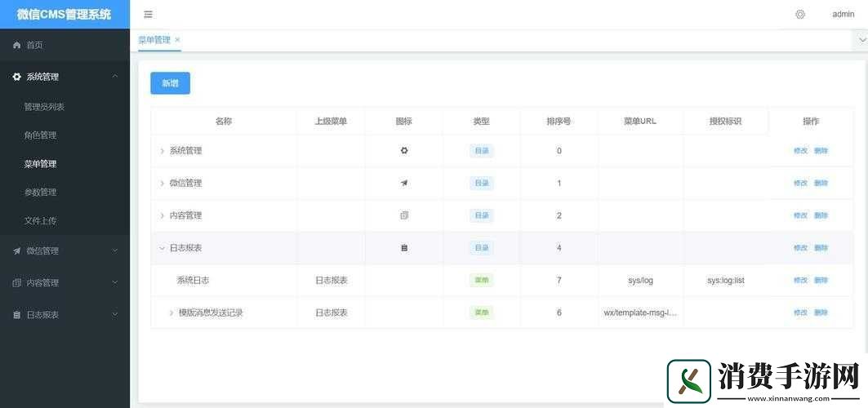Open 首页 from the sidebar
The image size is (868, 408).
pyautogui.click(x=33, y=45)
